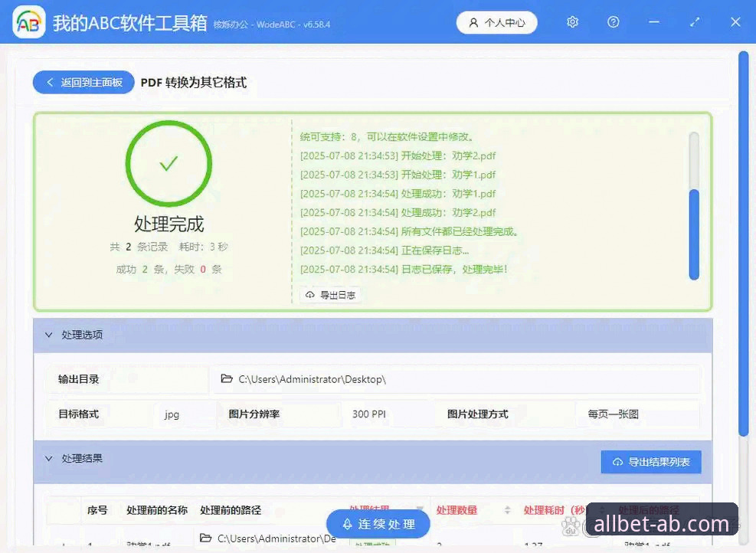Viewport: 756px width, 553px height.
Task: Click the folder icon in the first result row
Action: tap(206, 538)
